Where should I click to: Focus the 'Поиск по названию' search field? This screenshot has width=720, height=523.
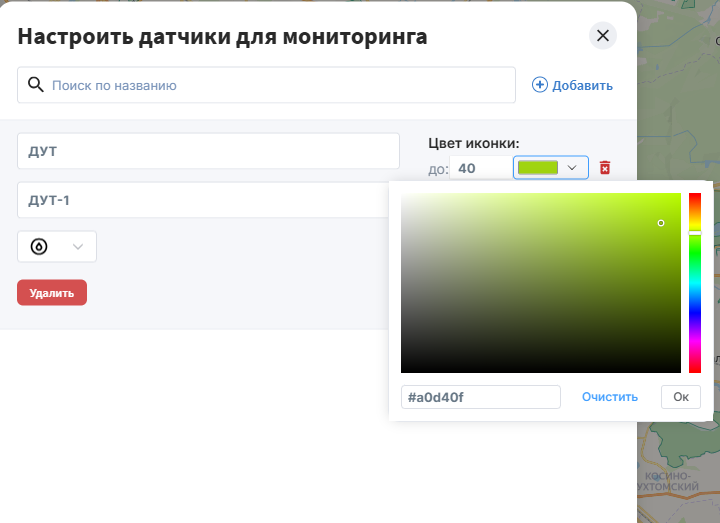[x=266, y=85]
